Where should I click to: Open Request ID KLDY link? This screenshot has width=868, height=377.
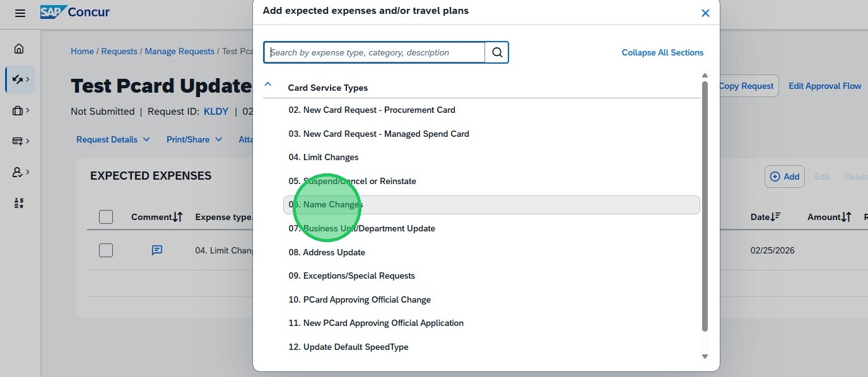(216, 111)
